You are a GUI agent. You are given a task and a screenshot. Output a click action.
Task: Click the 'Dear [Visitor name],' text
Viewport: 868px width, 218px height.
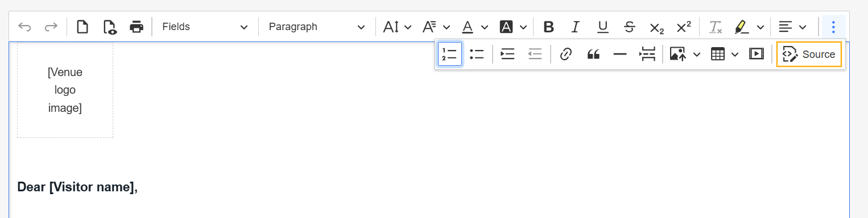(77, 187)
